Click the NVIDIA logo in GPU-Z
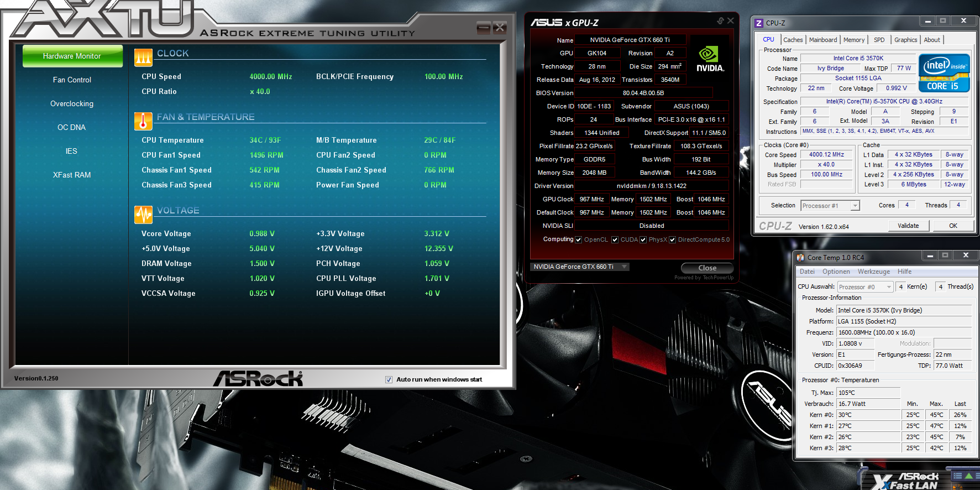The height and width of the screenshot is (490, 980). coord(710,60)
